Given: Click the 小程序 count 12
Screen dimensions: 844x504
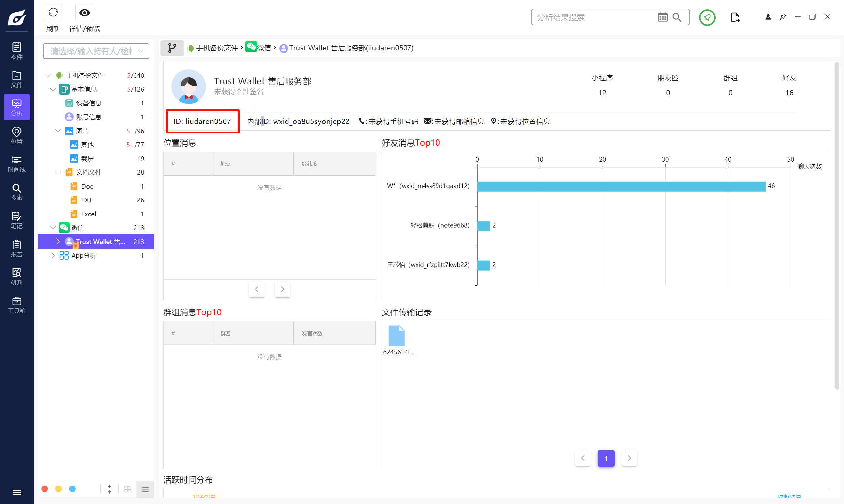Looking at the screenshot, I should point(602,93).
